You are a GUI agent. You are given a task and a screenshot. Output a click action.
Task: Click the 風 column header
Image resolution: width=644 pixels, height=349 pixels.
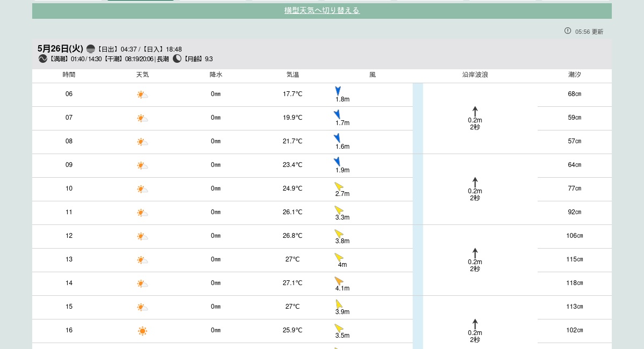(372, 75)
